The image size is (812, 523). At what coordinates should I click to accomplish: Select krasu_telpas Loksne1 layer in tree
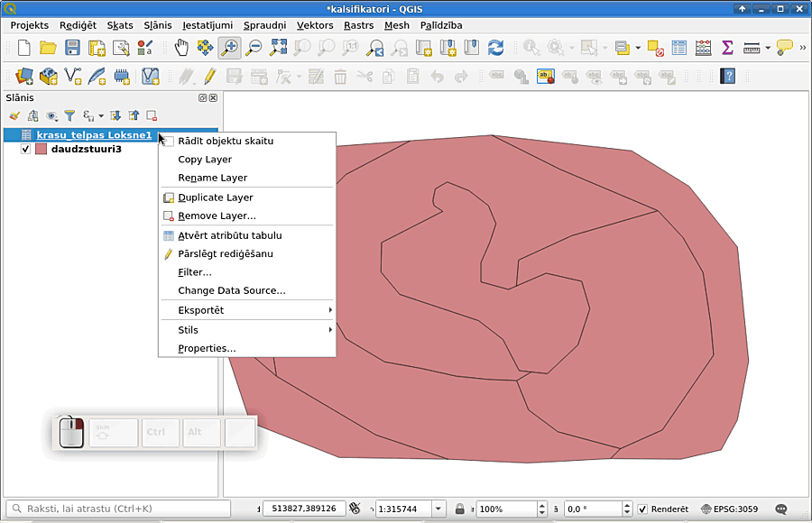tap(94, 135)
